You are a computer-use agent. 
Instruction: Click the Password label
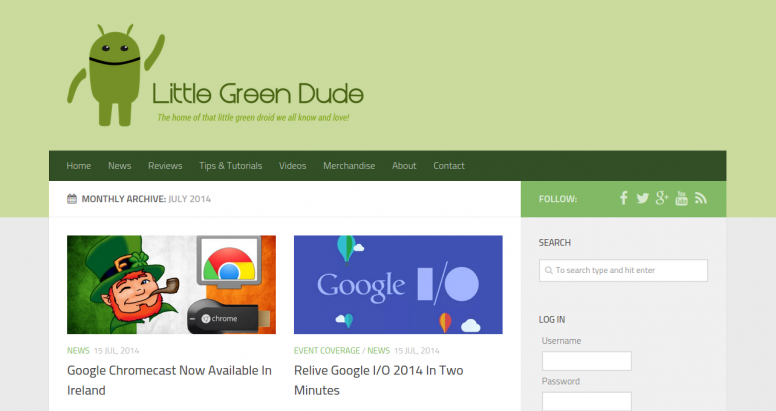click(561, 381)
